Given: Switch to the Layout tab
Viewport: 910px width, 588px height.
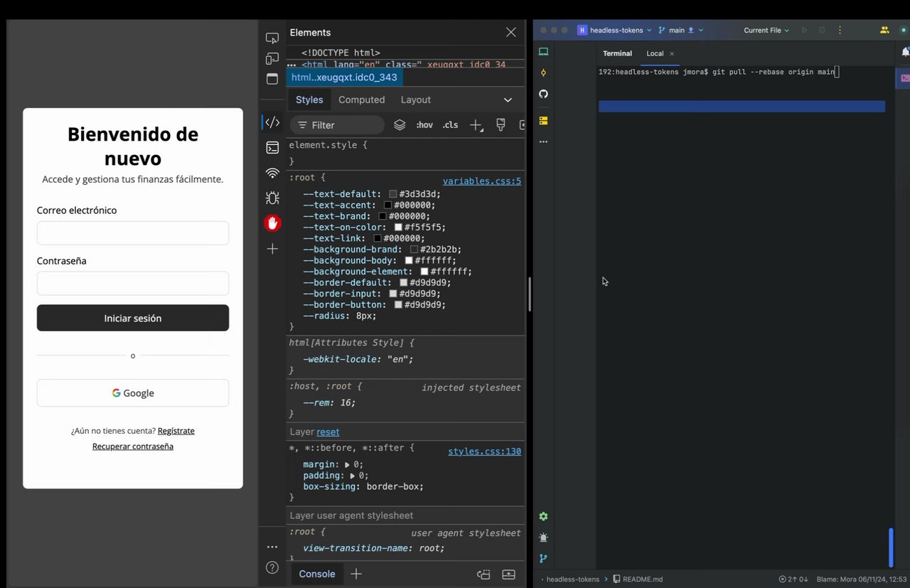Looking at the screenshot, I should tap(416, 100).
